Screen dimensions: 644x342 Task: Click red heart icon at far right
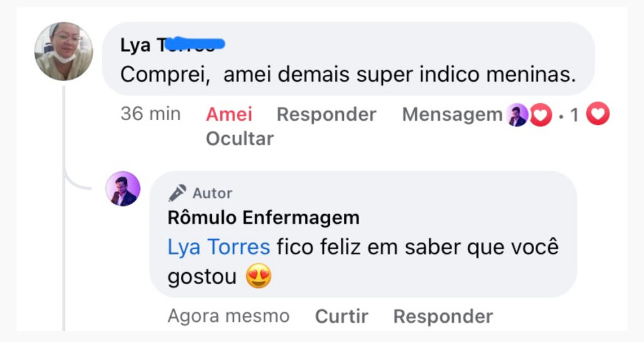(597, 114)
